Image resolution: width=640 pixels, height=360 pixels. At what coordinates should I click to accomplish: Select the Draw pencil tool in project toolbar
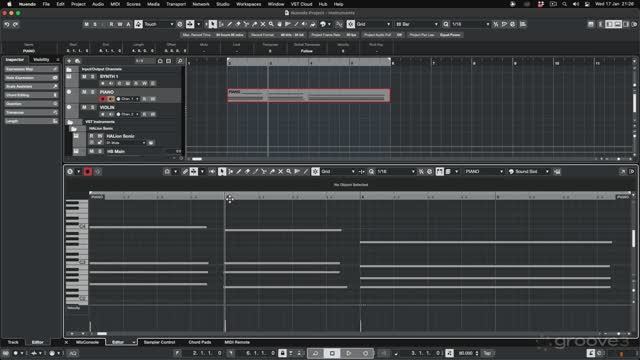coord(230,24)
